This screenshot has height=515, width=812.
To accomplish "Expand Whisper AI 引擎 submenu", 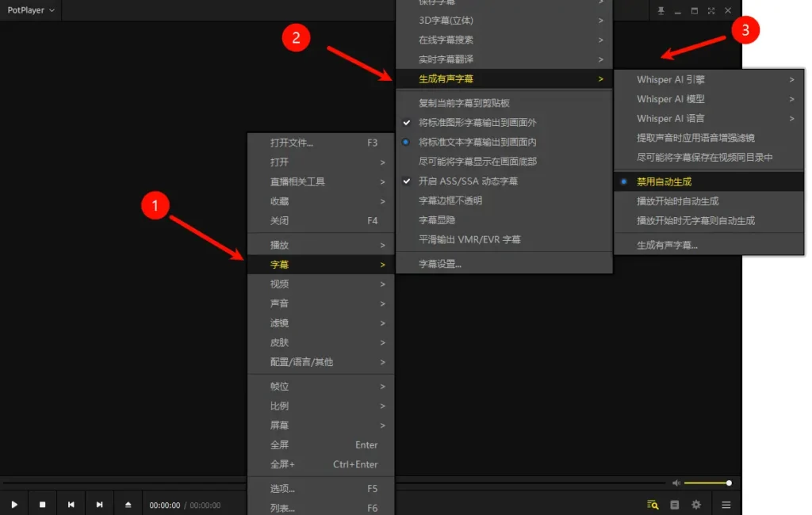I will coord(709,80).
